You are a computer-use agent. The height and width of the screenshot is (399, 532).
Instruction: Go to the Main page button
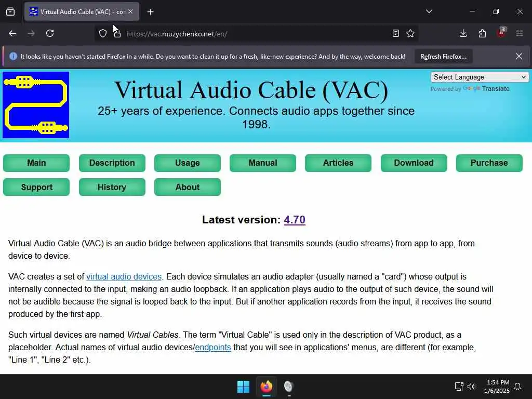[36, 163]
